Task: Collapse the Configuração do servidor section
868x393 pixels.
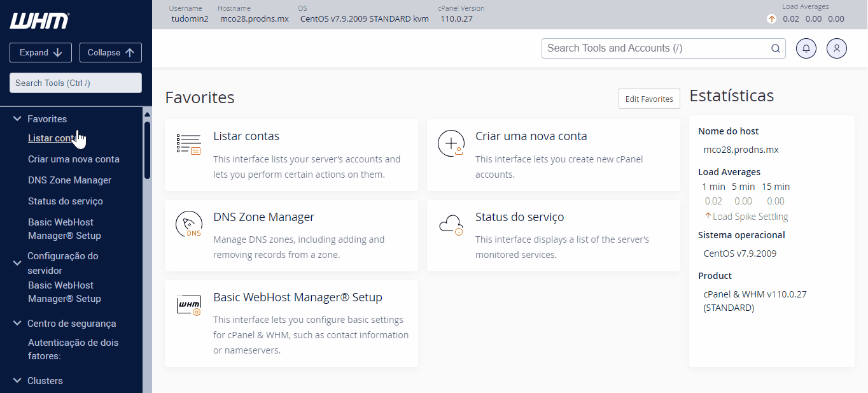Action: coord(18,262)
